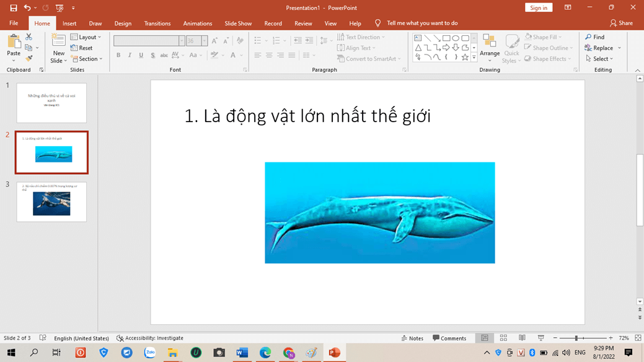Screen dimensions: 644x362
Task: Open the font size dropdown
Action: [204, 41]
